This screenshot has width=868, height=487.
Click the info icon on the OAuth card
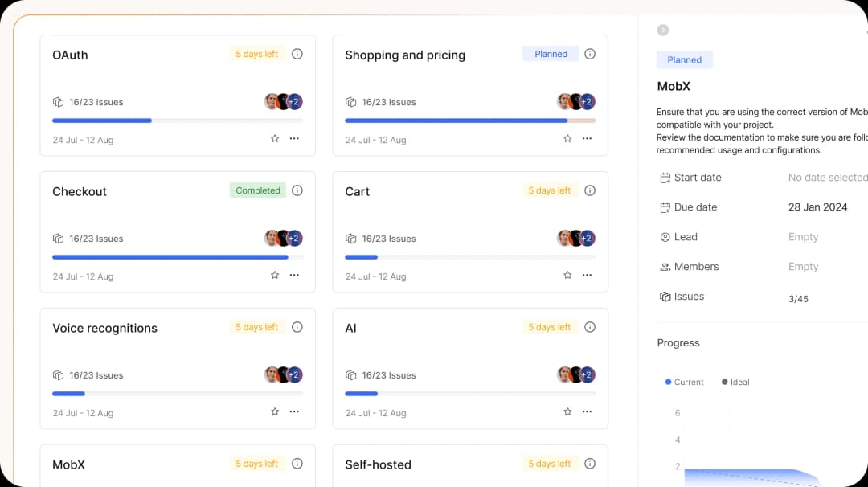tap(297, 54)
